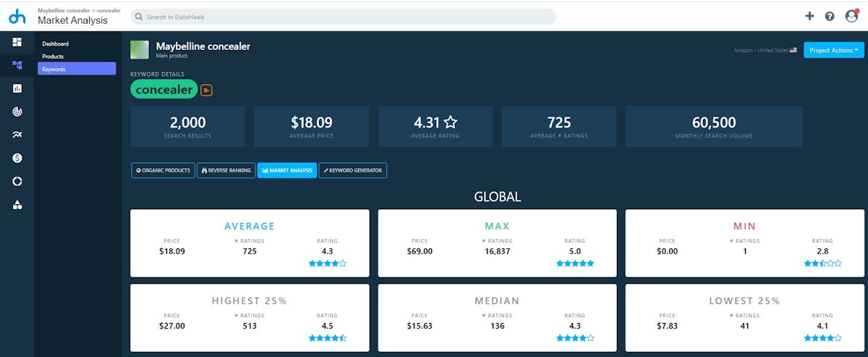The height and width of the screenshot is (357, 868).
Task: Click the United States flag icon
Action: click(x=793, y=50)
